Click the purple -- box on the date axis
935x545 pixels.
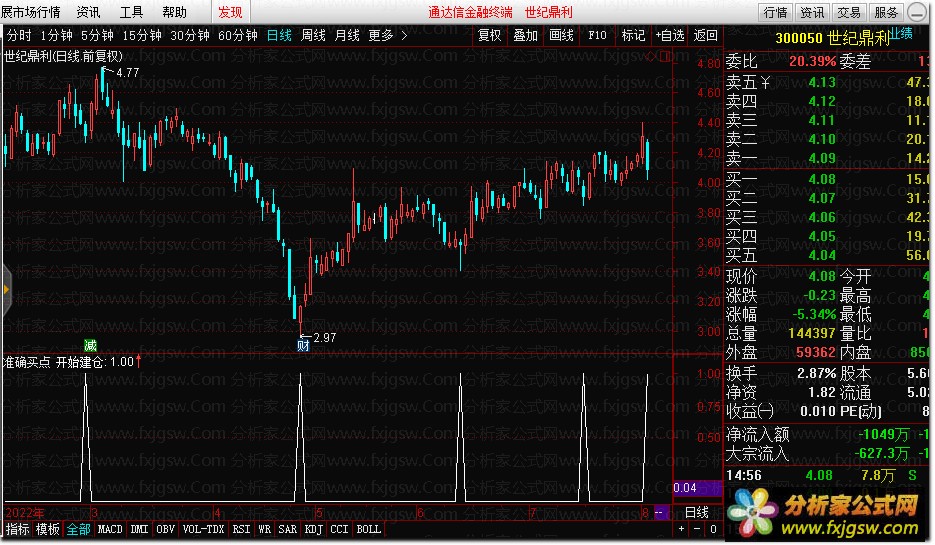pos(661,512)
